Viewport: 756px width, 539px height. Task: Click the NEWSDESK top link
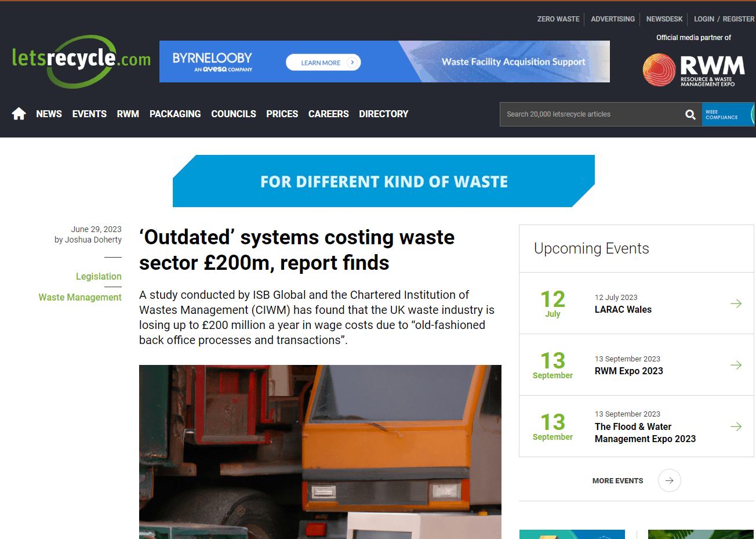664,19
